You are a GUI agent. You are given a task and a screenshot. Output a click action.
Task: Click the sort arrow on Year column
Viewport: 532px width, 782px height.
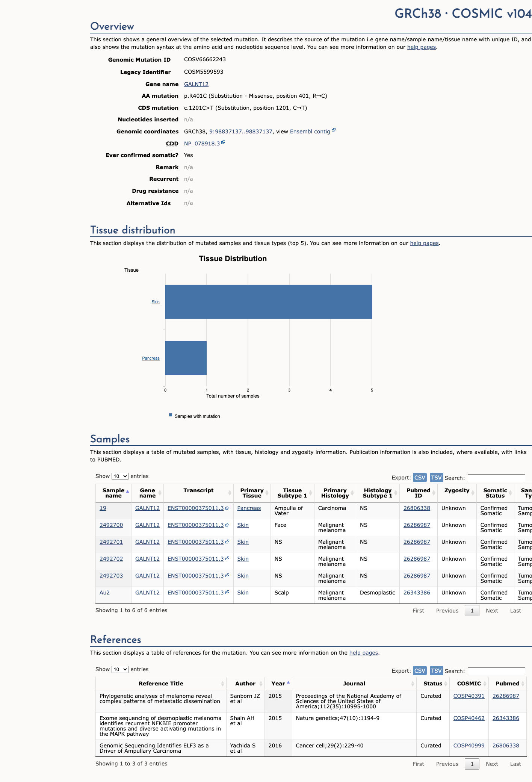[288, 682]
